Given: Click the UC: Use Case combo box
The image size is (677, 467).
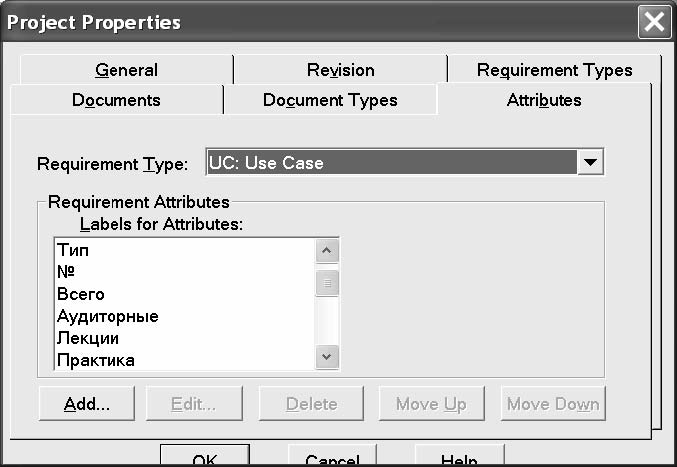Looking at the screenshot, I should [x=405, y=162].
